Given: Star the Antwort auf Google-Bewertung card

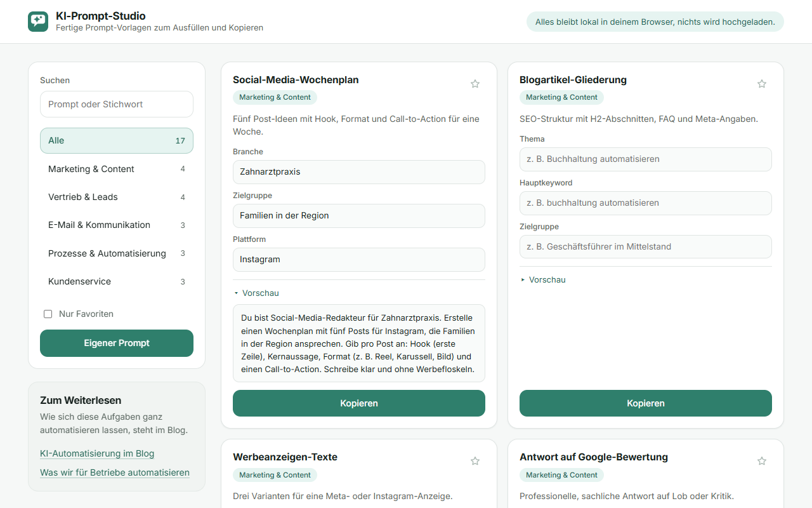Looking at the screenshot, I should click(762, 461).
